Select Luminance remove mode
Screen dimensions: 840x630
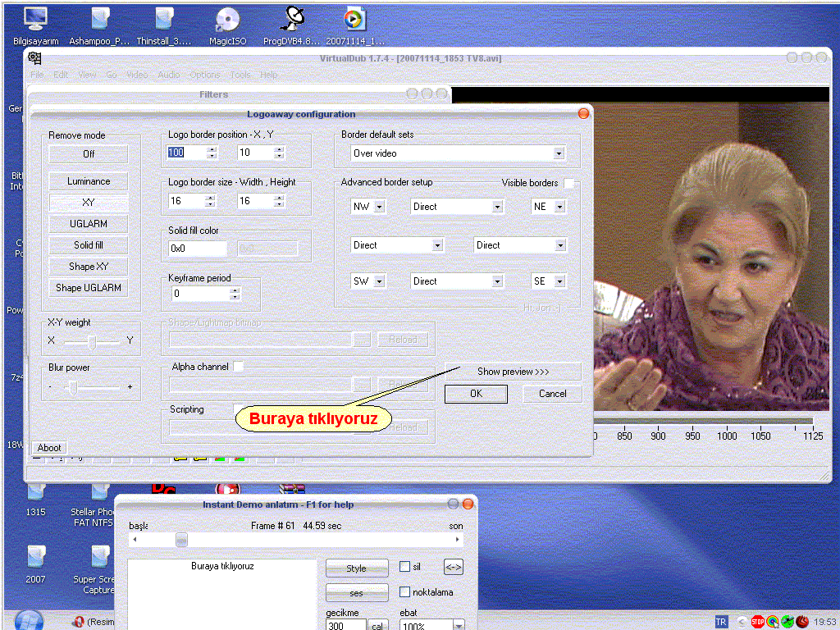coord(89,181)
